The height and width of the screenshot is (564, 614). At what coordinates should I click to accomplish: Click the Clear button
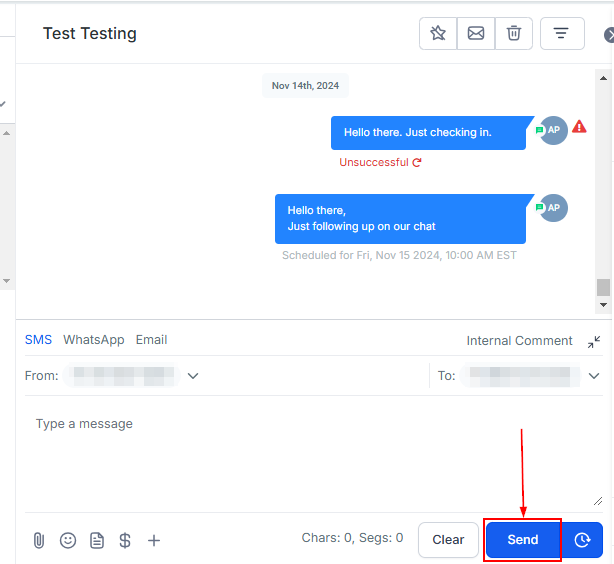(x=448, y=540)
